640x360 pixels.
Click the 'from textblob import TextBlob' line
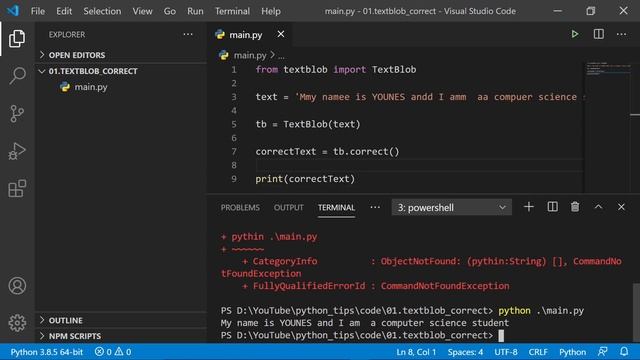click(336, 69)
